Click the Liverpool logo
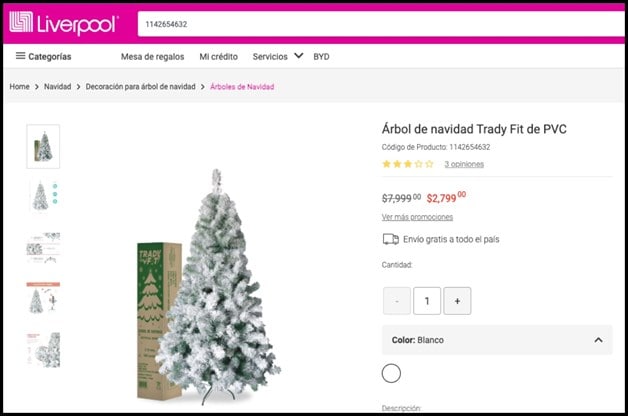Image resolution: width=628 pixels, height=416 pixels. point(64,23)
